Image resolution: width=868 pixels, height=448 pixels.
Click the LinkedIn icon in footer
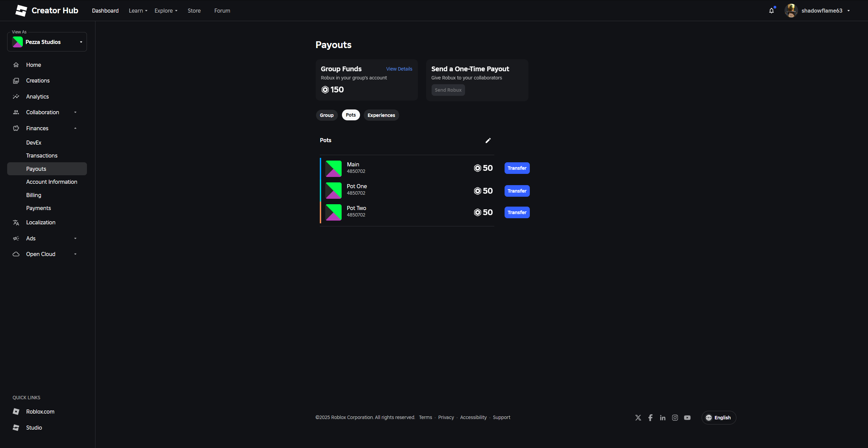tap(663, 418)
